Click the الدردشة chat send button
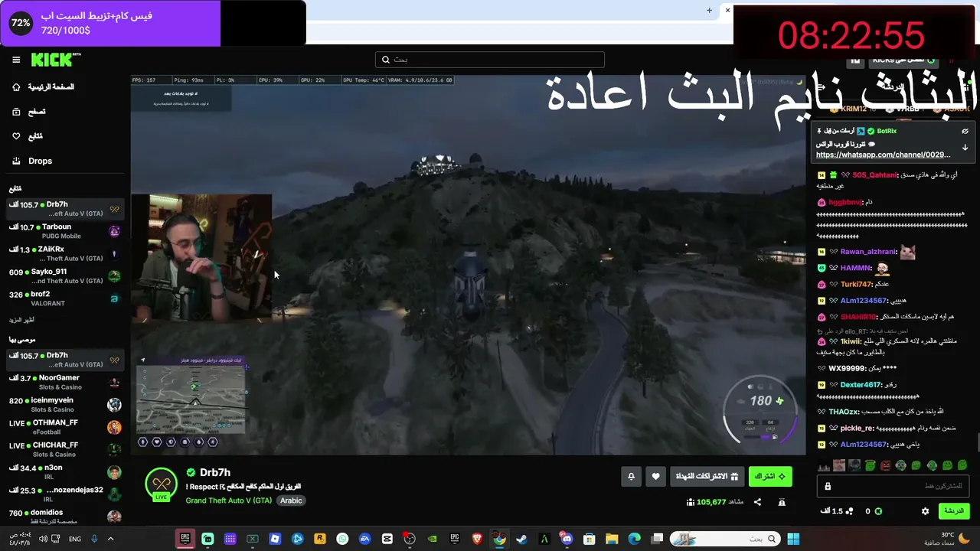 tap(953, 510)
